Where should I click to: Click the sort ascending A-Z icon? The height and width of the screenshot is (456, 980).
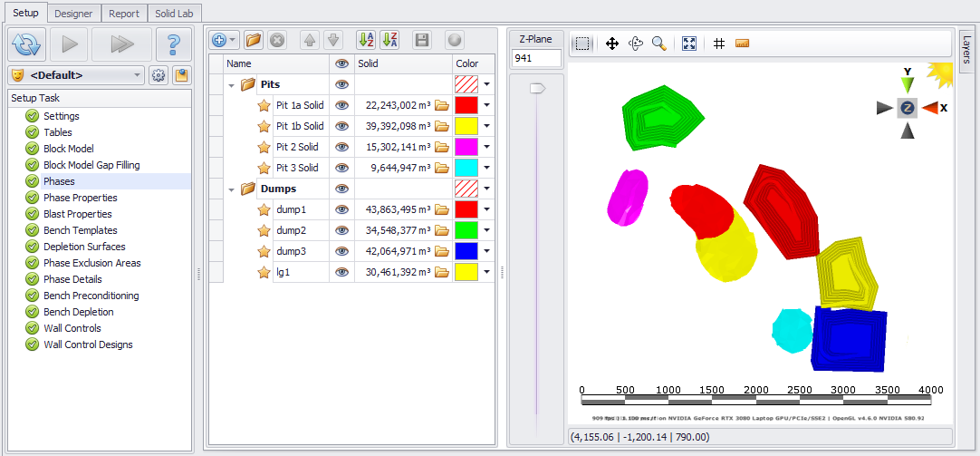pyautogui.click(x=366, y=40)
